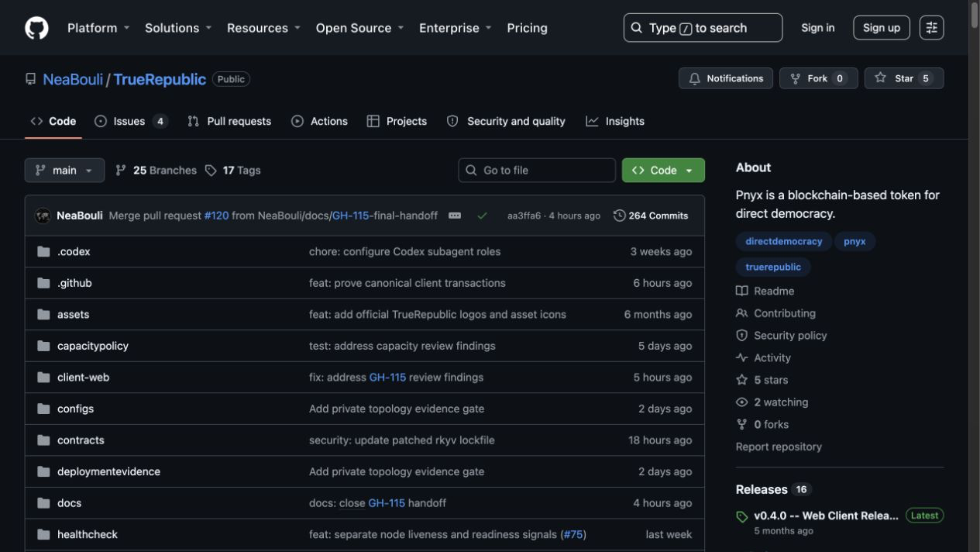Click Report repository link
980x552 pixels.
779,447
